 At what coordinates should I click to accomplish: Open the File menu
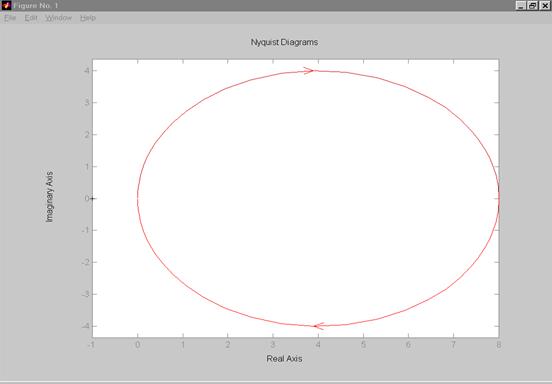(10, 18)
